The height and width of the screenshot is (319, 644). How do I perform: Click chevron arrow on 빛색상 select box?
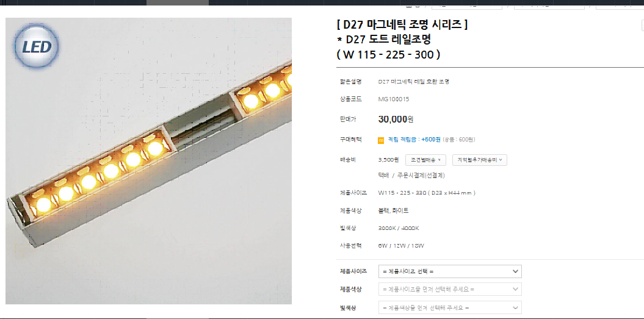point(515,307)
